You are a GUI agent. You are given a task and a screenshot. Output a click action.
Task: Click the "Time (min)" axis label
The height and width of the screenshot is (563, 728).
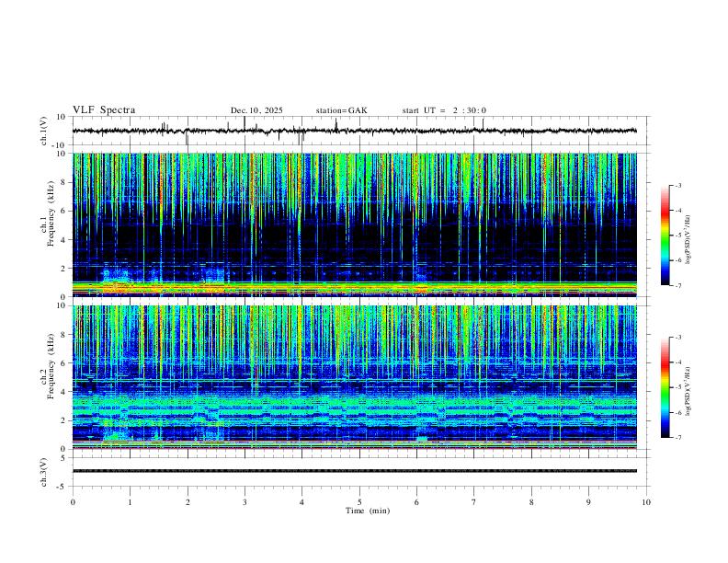(x=368, y=511)
